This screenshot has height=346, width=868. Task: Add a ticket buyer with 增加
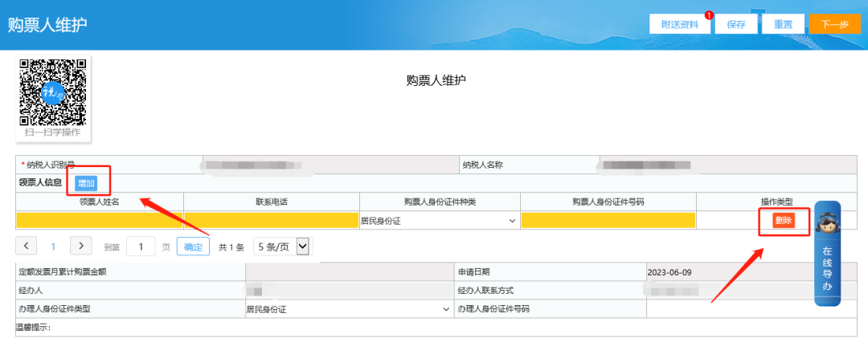86,183
